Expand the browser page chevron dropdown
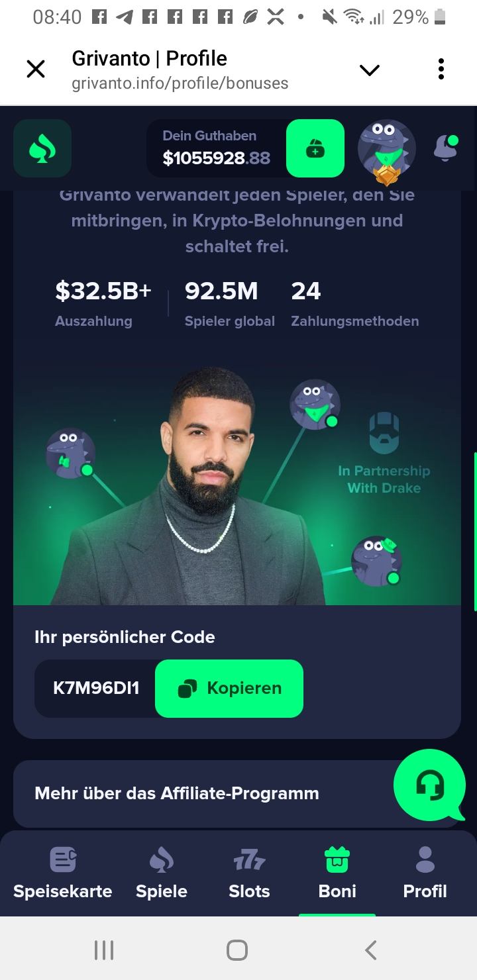The height and width of the screenshot is (980, 477). tap(369, 70)
